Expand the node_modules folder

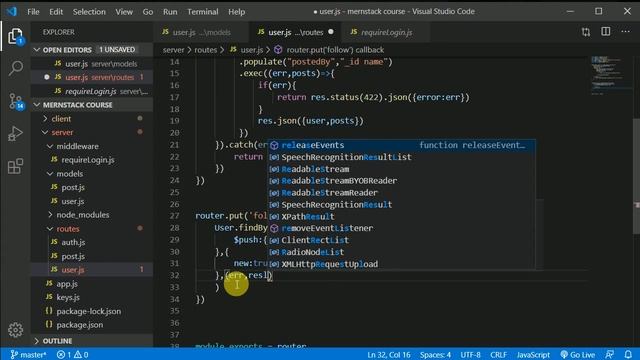pyautogui.click(x=92, y=215)
